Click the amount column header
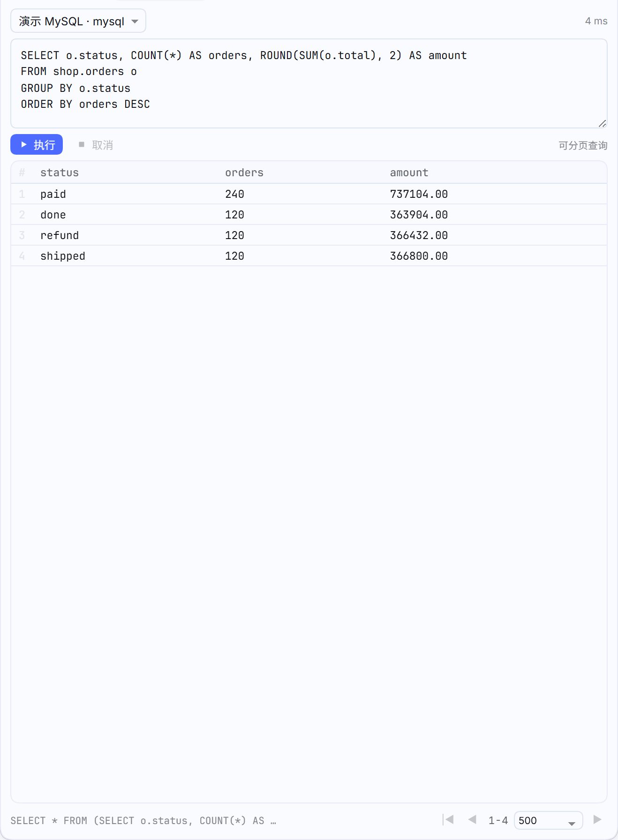 click(x=409, y=172)
